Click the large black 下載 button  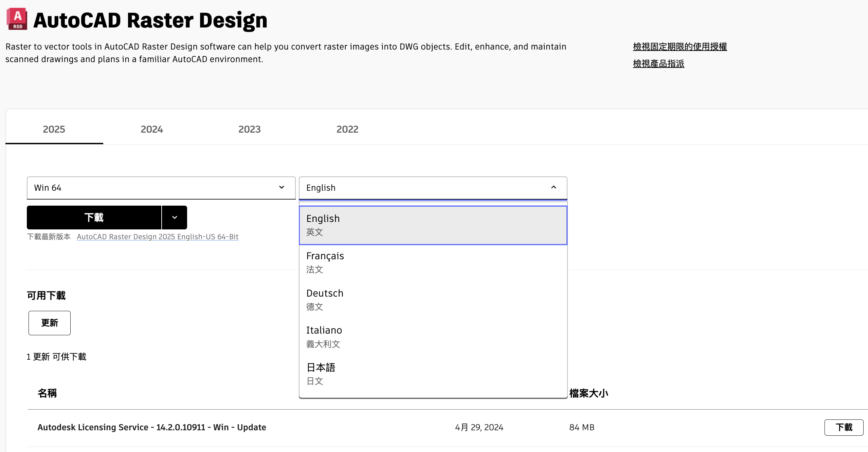click(94, 218)
